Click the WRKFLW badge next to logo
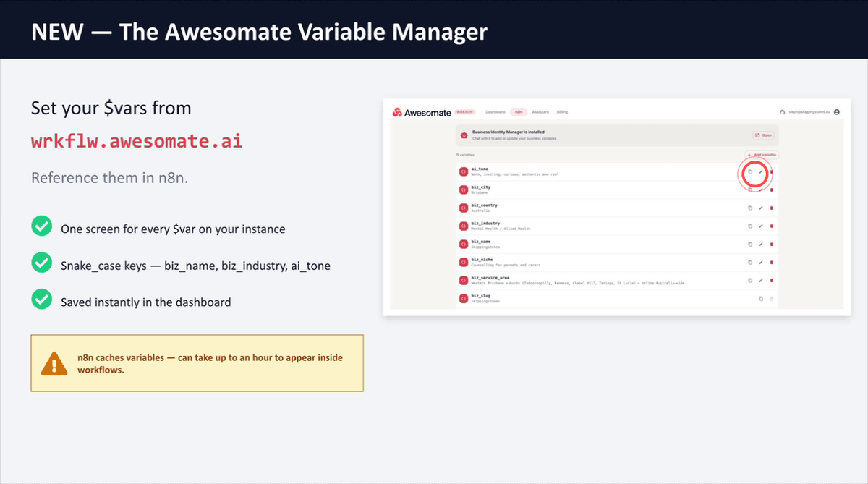This screenshot has width=868, height=484. coord(465,112)
